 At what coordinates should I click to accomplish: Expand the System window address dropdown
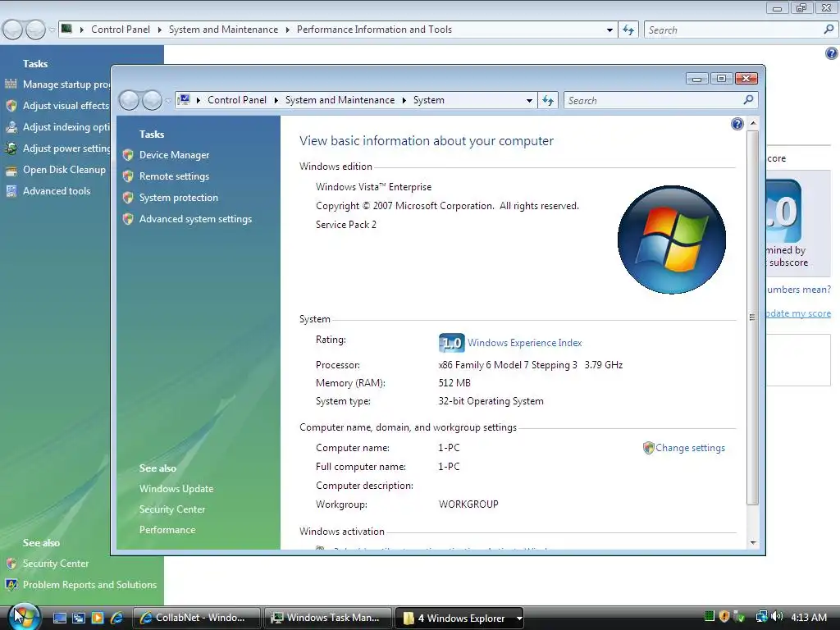coord(529,100)
